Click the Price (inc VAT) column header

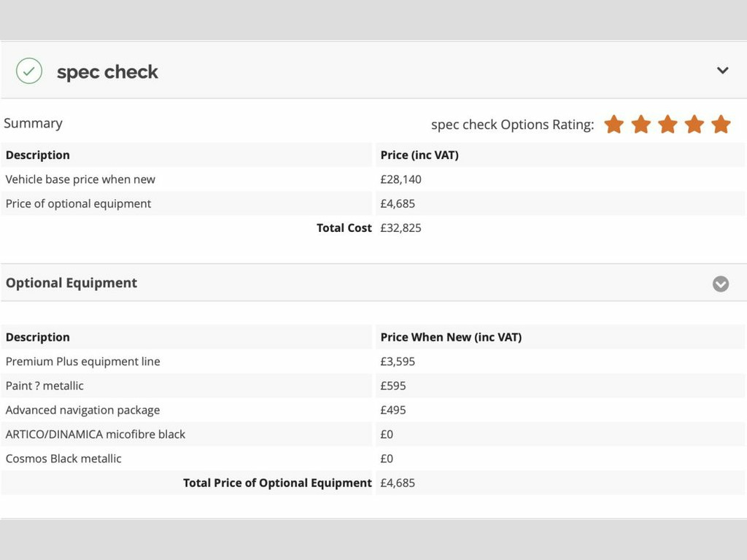pos(419,155)
